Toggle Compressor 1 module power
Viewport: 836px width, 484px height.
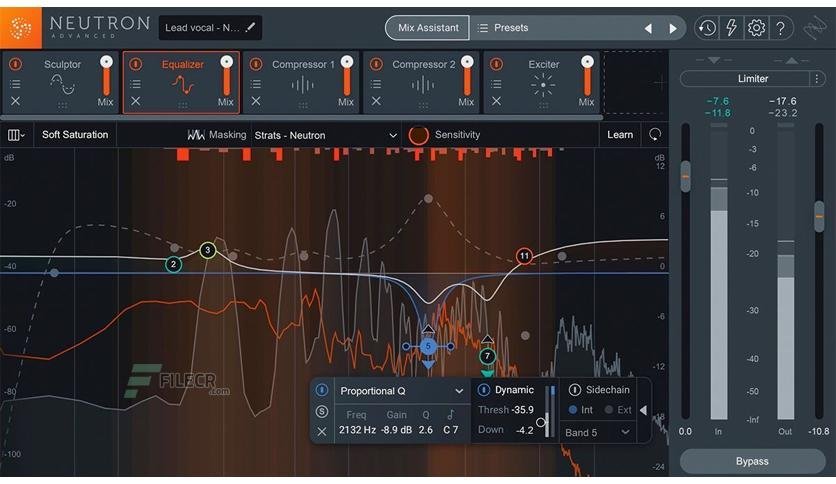[x=256, y=64]
